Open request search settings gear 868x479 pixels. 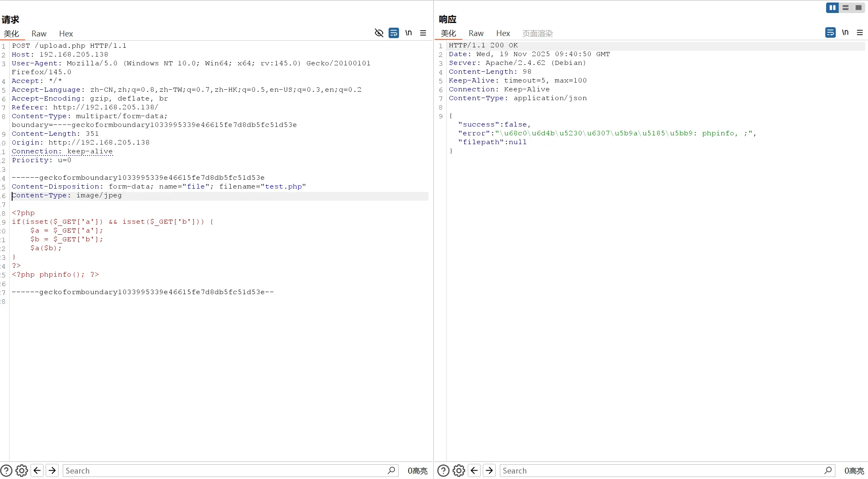tap(22, 471)
